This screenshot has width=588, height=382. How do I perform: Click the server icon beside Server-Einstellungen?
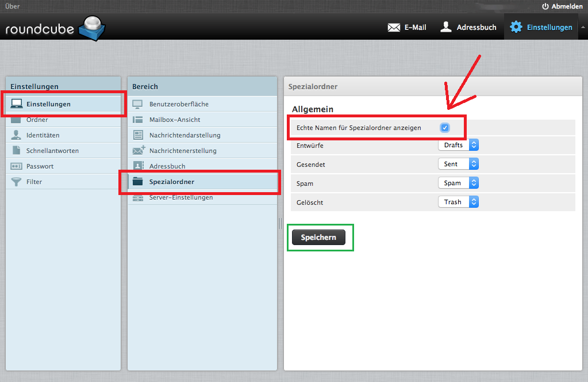[x=137, y=198]
